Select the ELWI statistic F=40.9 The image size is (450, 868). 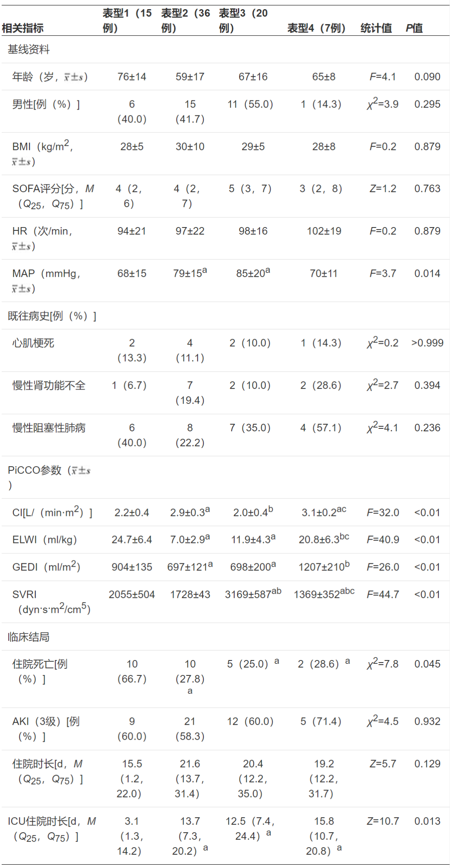(x=383, y=540)
